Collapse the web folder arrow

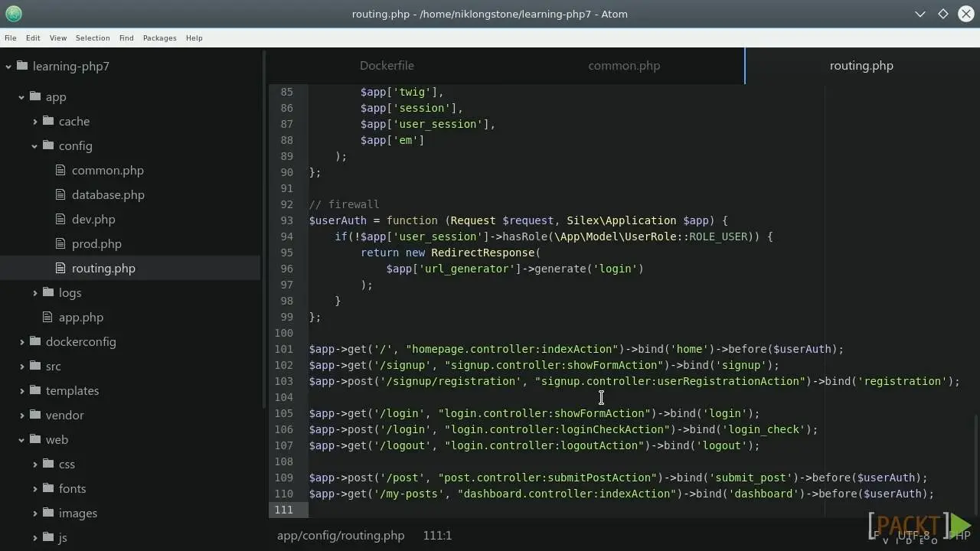click(21, 439)
